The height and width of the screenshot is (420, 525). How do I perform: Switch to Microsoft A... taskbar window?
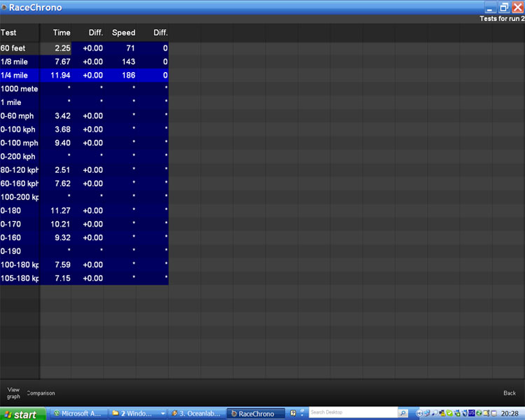coord(78,414)
